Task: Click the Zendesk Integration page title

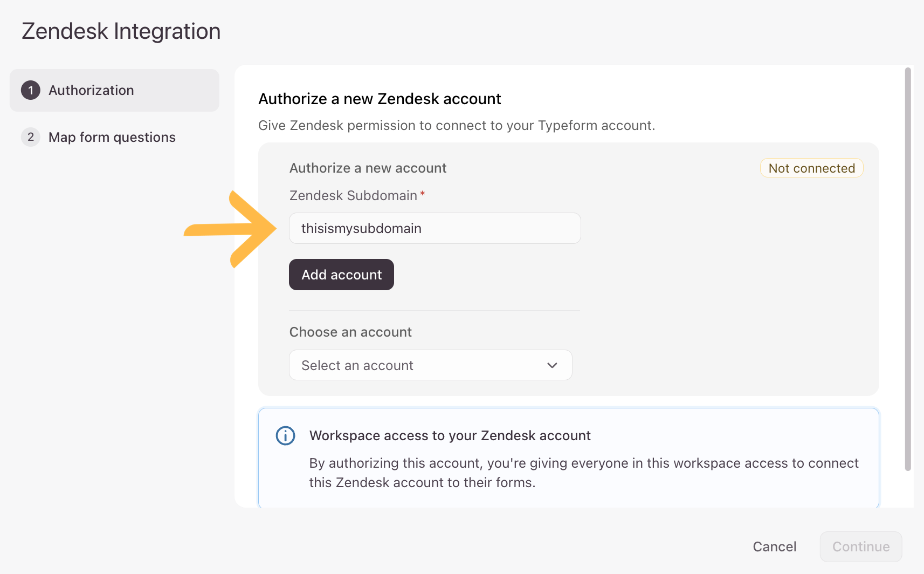Action: coord(121,31)
